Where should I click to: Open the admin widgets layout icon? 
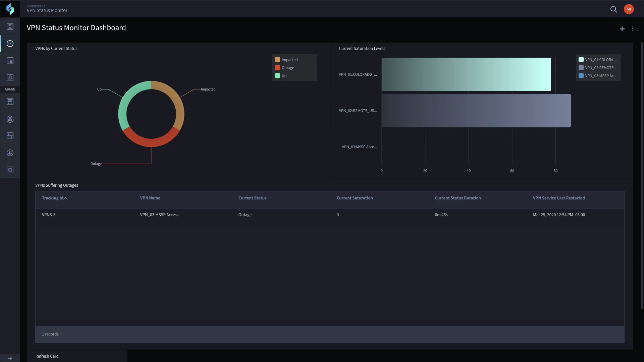click(10, 136)
